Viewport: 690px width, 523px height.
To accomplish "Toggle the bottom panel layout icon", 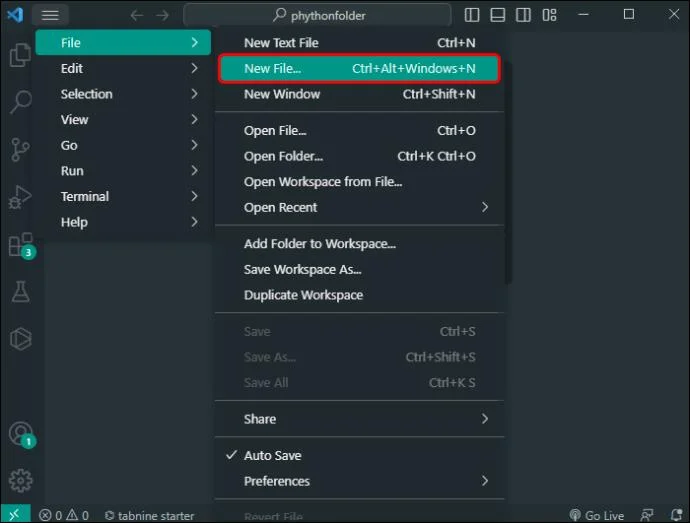I will (498, 15).
